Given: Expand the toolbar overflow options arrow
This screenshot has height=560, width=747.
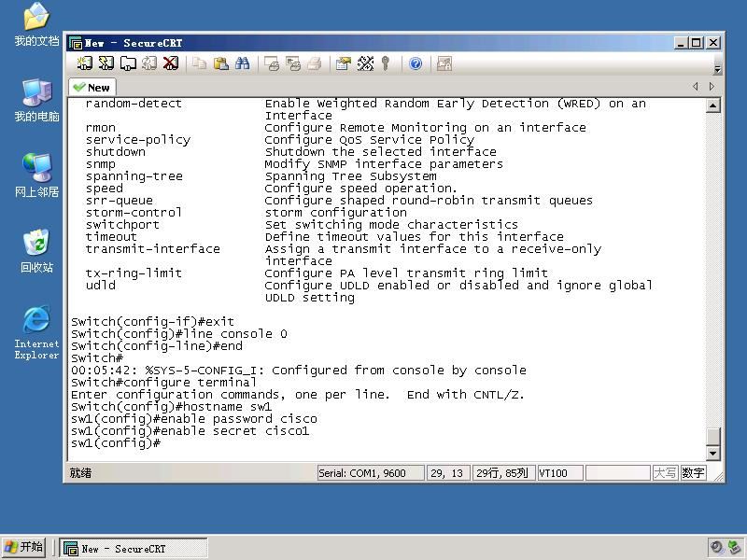Looking at the screenshot, I should pos(717,69).
